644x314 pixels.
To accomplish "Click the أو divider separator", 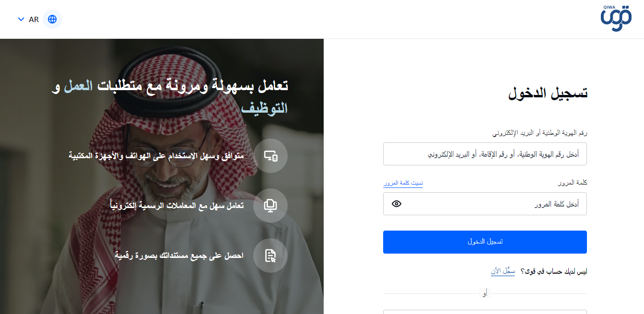I will pos(485,294).
